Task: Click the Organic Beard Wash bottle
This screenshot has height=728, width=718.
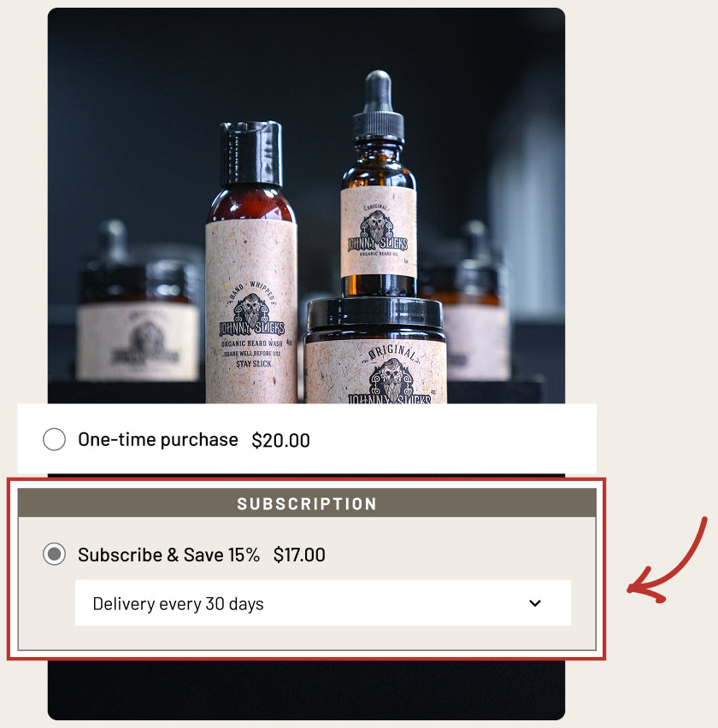Action: tap(251, 262)
